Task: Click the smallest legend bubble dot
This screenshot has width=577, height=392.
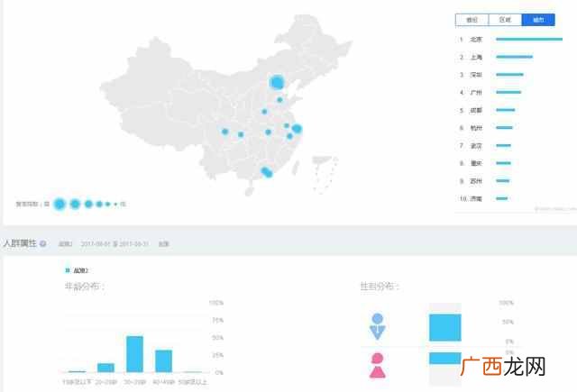Action: pos(115,204)
